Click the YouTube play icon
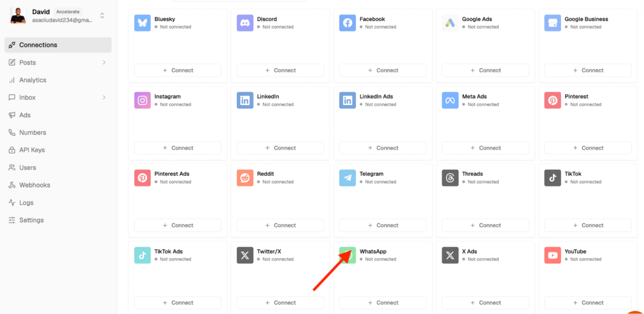 552,255
